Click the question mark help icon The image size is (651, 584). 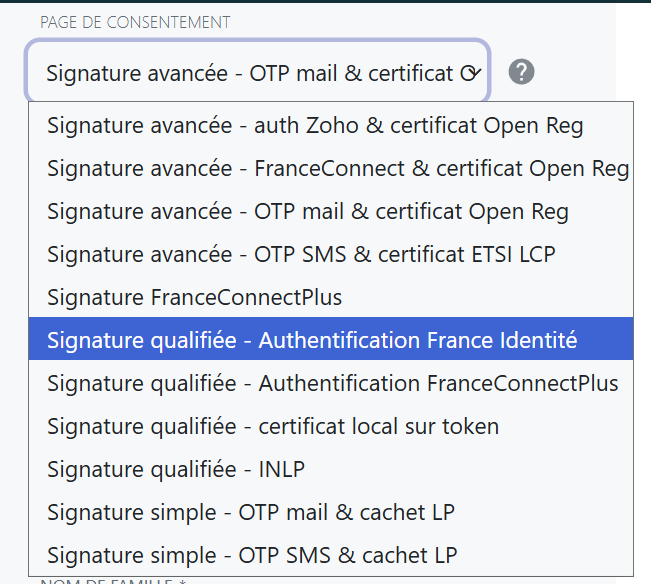[521, 72]
